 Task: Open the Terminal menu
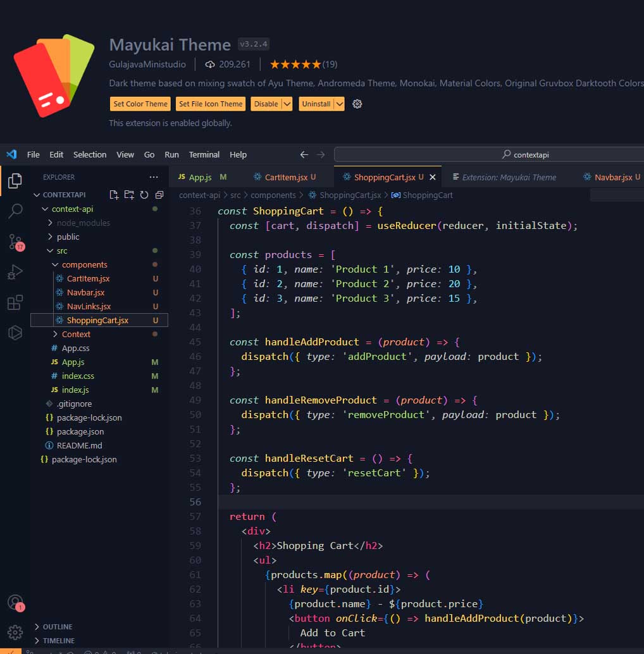(x=204, y=155)
